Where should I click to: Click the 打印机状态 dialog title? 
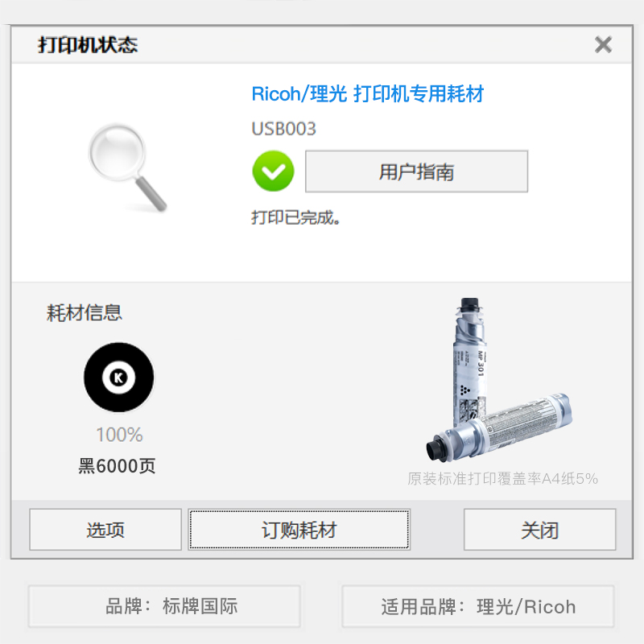(88, 45)
